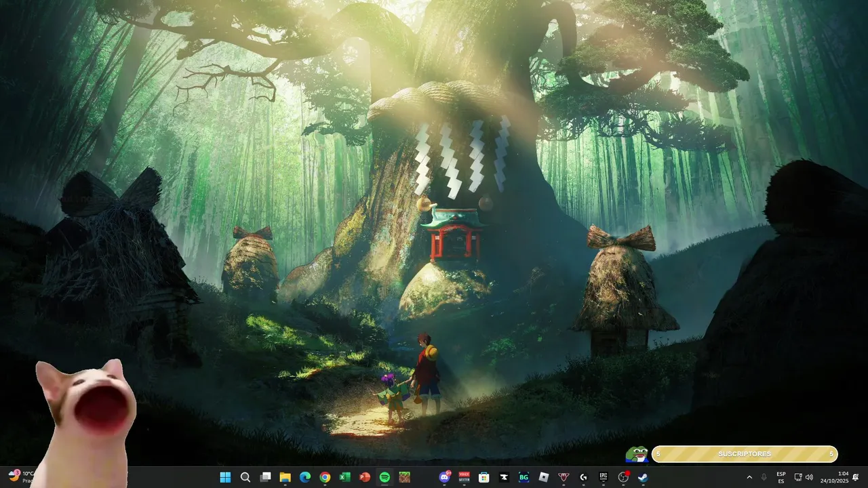
Task: Open the weather widget showing 10°C
Action: [x=22, y=476]
